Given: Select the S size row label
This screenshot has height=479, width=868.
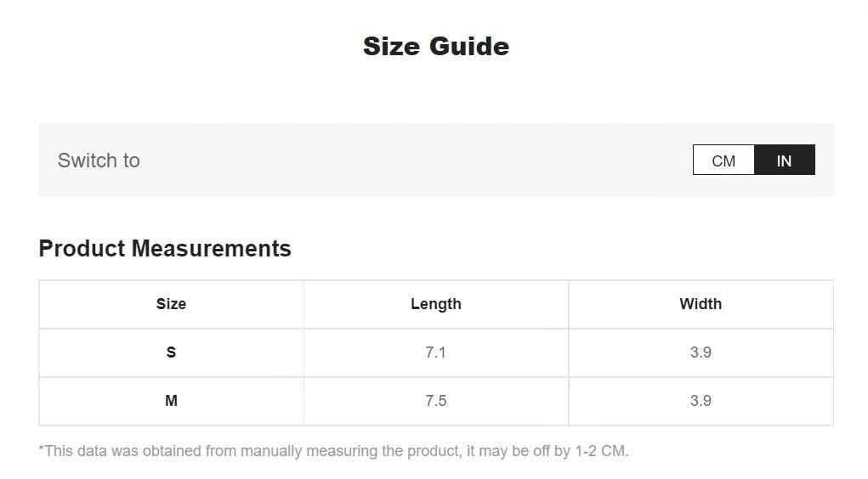Looking at the screenshot, I should click(171, 352).
